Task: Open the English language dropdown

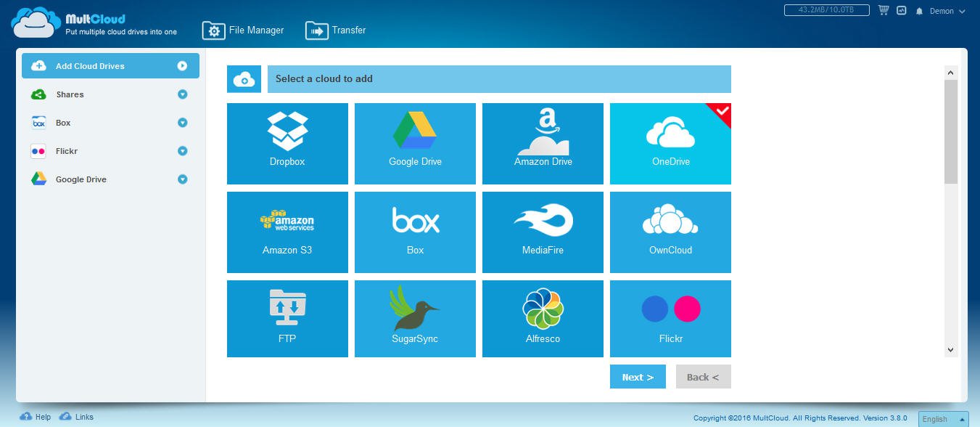Action: pyautogui.click(x=944, y=419)
